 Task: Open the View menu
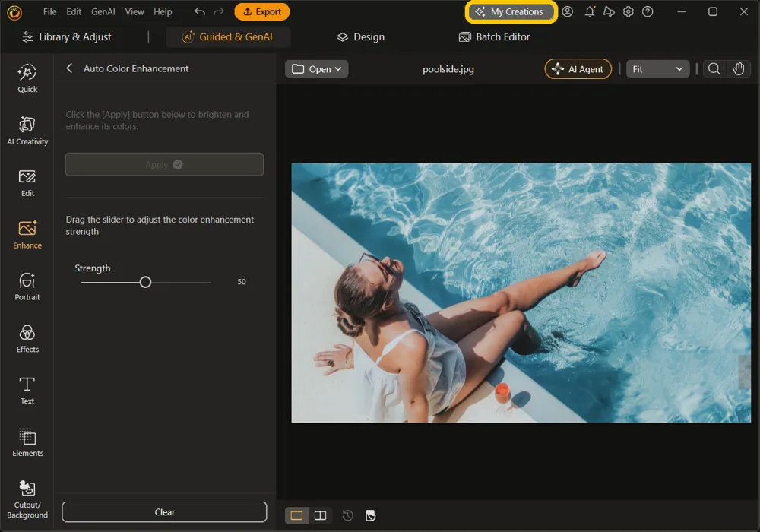[x=135, y=11]
